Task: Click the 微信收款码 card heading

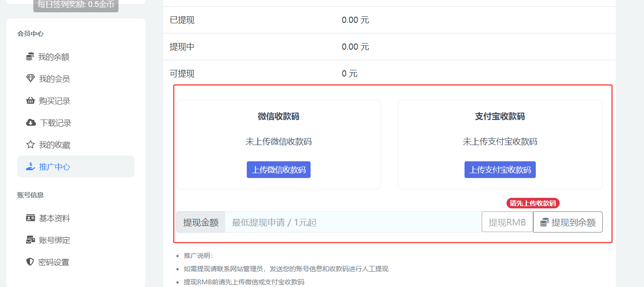Action: (278, 116)
